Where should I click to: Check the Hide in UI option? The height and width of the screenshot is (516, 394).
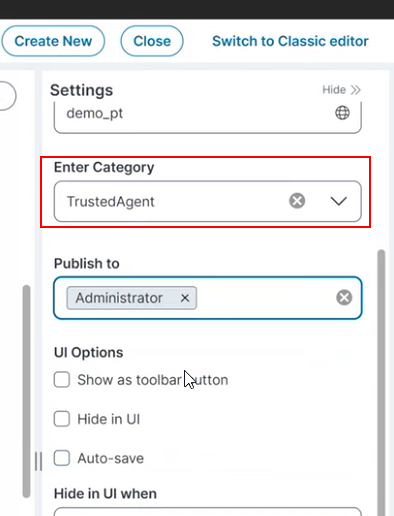pyautogui.click(x=62, y=419)
